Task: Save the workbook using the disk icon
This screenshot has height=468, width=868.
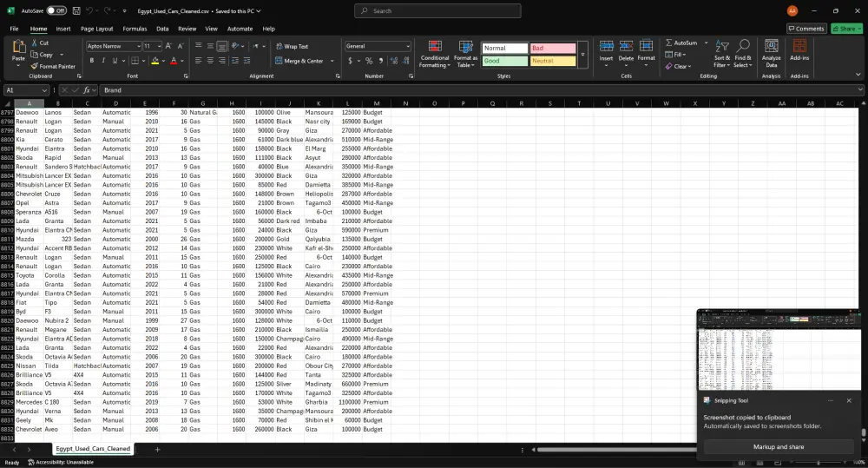Action: pos(76,10)
